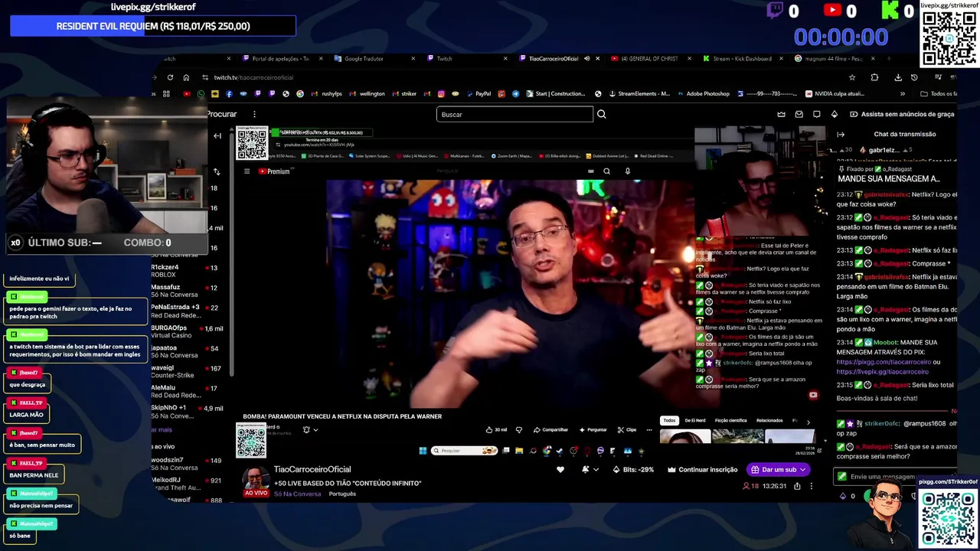980x551 pixels.
Task: Bookmark this page with the star icon
Action: click(x=852, y=77)
